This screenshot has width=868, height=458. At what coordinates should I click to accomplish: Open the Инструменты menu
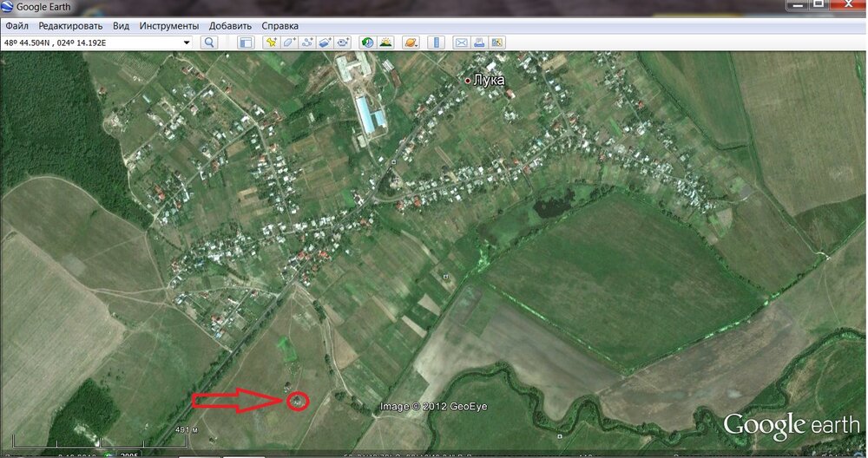169,26
